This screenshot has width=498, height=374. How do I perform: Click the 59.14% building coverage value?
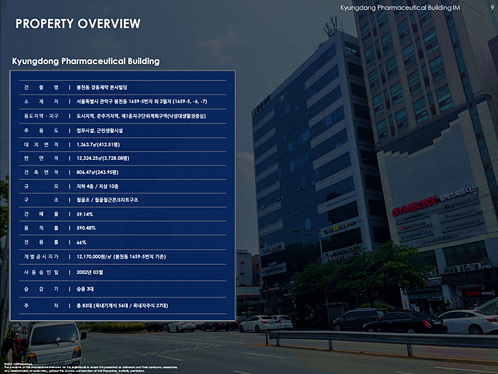coord(85,214)
